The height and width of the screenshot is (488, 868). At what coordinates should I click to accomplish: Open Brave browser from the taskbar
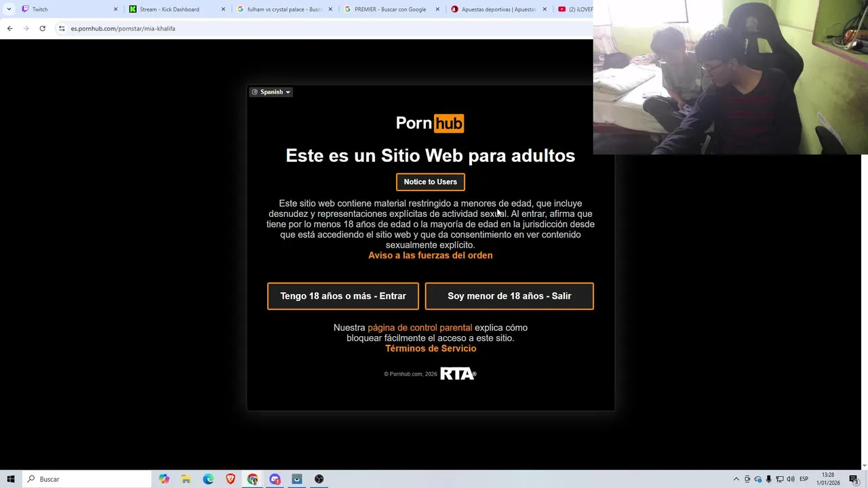(231, 479)
